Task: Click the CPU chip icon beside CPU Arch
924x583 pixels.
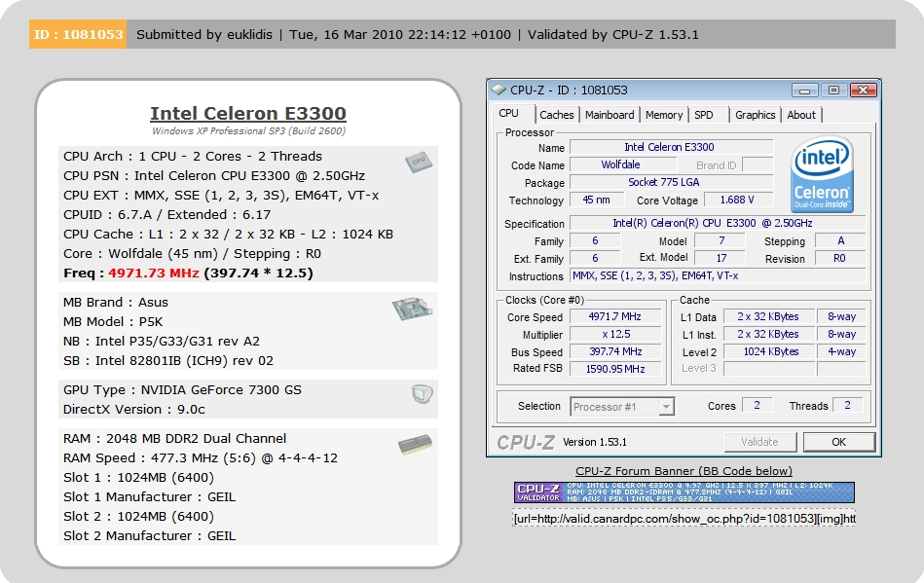Action: pyautogui.click(x=419, y=162)
